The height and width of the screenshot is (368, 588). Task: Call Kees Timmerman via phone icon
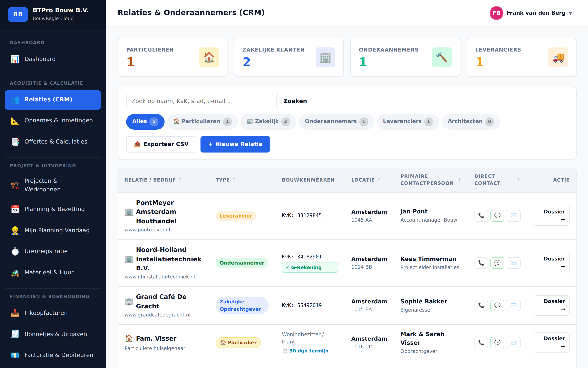(x=481, y=263)
